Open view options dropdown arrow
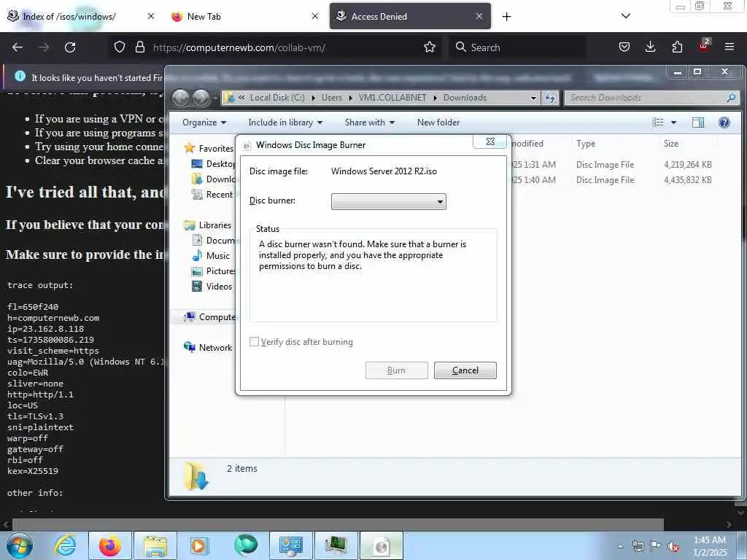747x560 pixels. [673, 122]
